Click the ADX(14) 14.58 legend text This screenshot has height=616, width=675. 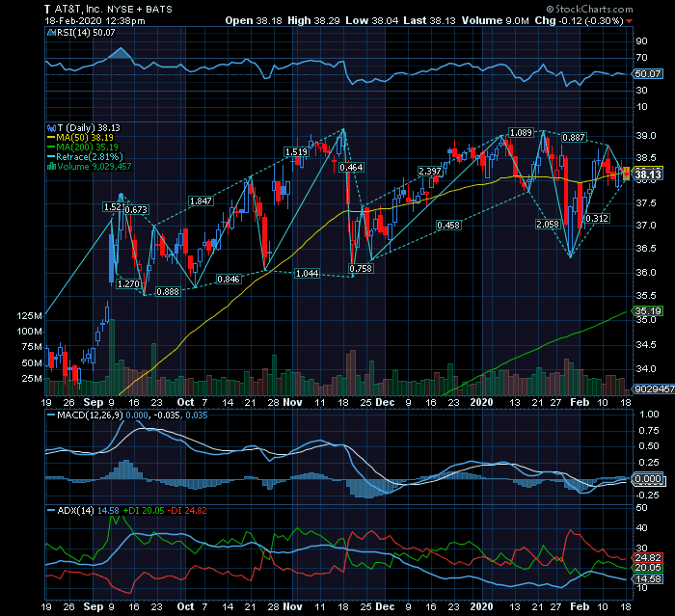click(89, 511)
